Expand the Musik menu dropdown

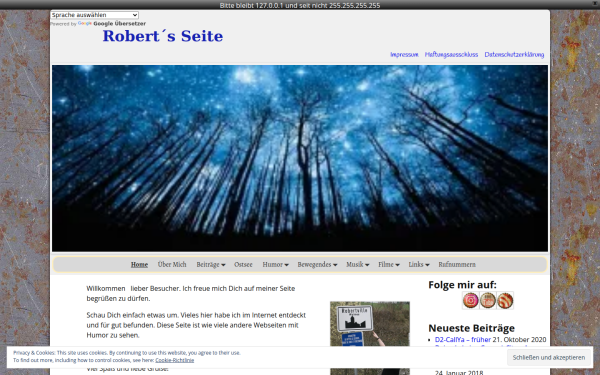358,264
